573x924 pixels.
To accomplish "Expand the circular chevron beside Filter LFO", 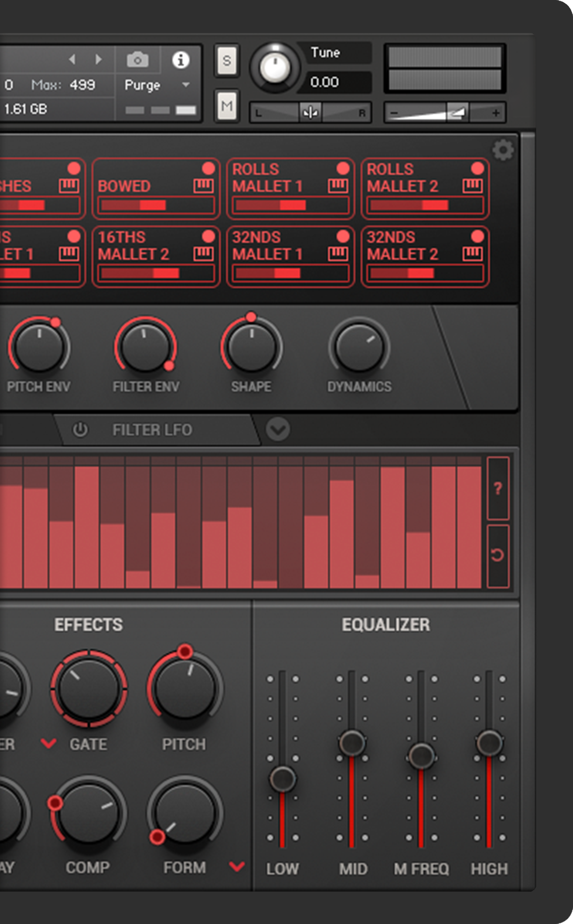I will (x=278, y=429).
